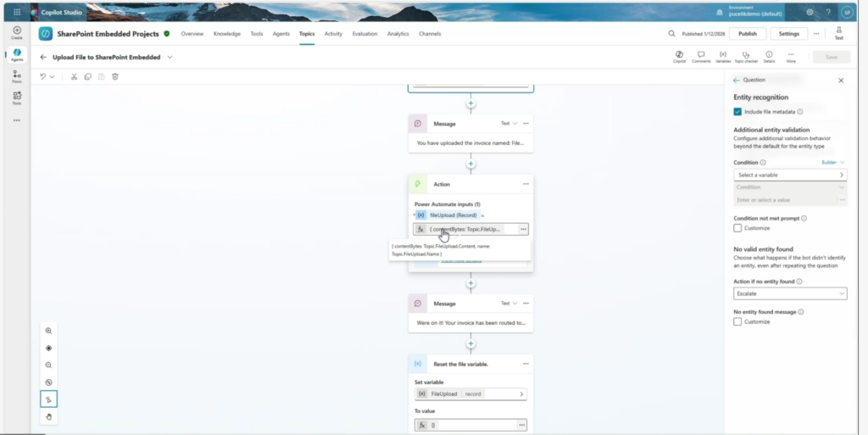Viewport: 868px width, 435px height.
Task: Click the undo icon
Action: pyautogui.click(x=43, y=77)
